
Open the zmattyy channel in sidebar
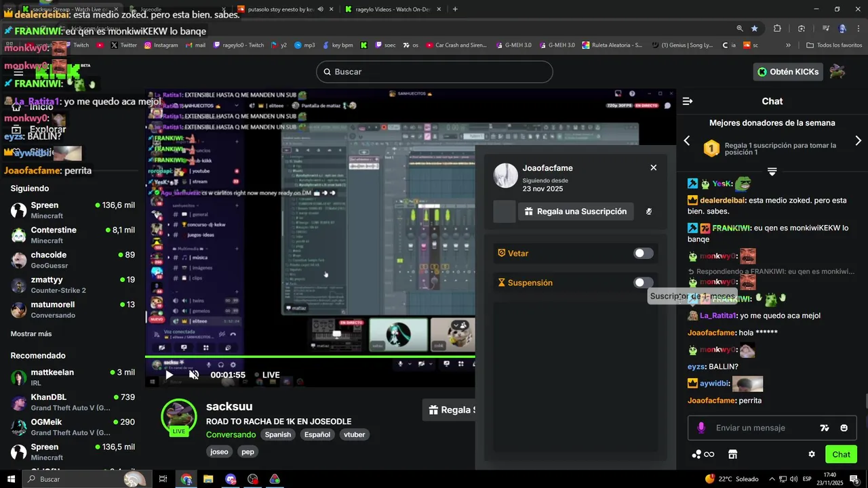click(x=73, y=285)
